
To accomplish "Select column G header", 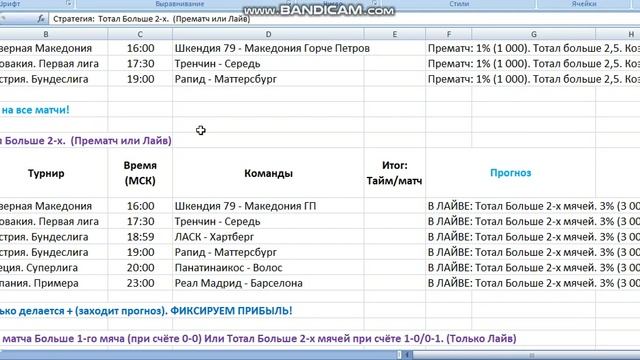I will pos(533,35).
